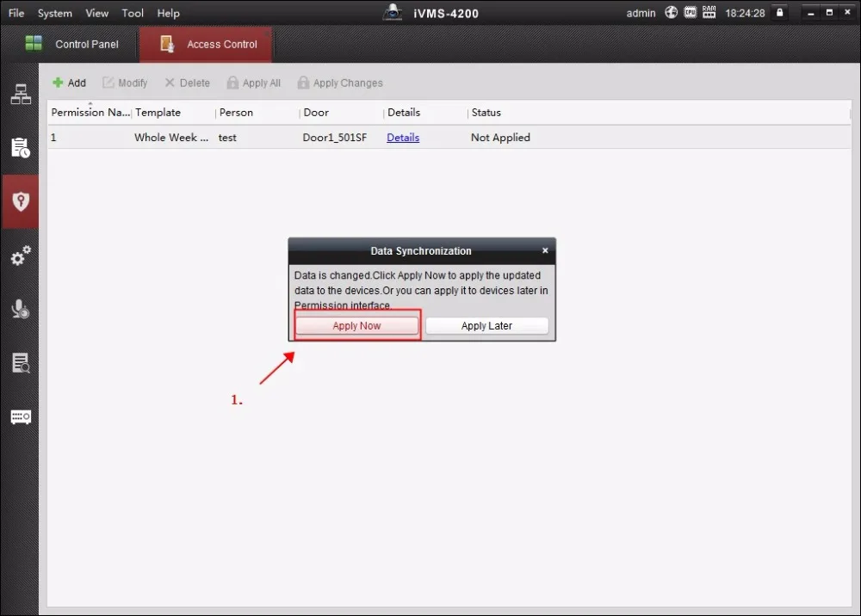
Task: Open the schedule template sidebar icon
Action: point(21,148)
